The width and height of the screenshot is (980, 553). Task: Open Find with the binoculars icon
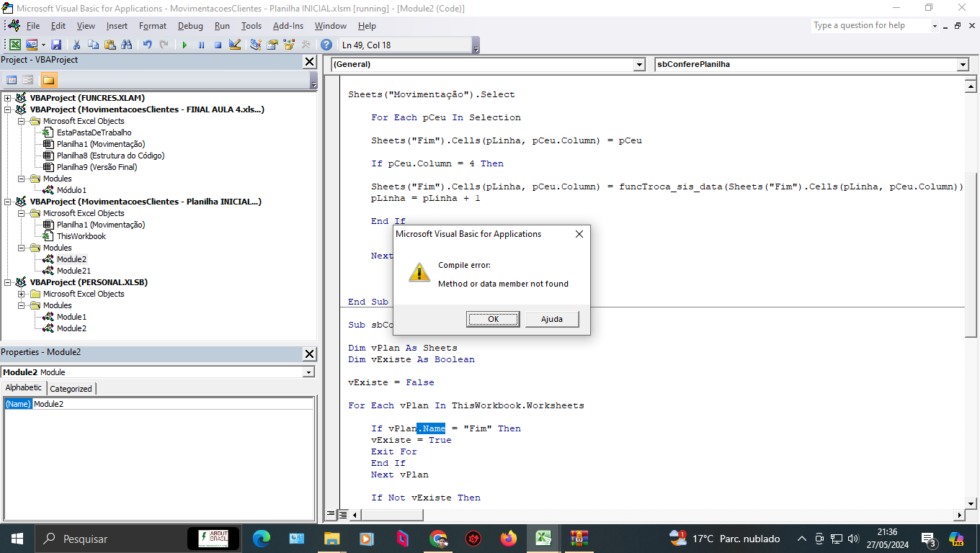tap(127, 45)
